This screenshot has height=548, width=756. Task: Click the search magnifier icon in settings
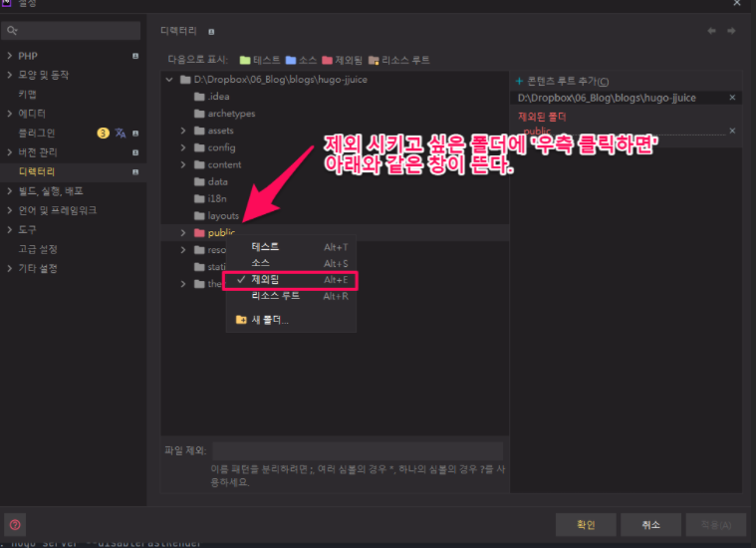click(x=12, y=31)
